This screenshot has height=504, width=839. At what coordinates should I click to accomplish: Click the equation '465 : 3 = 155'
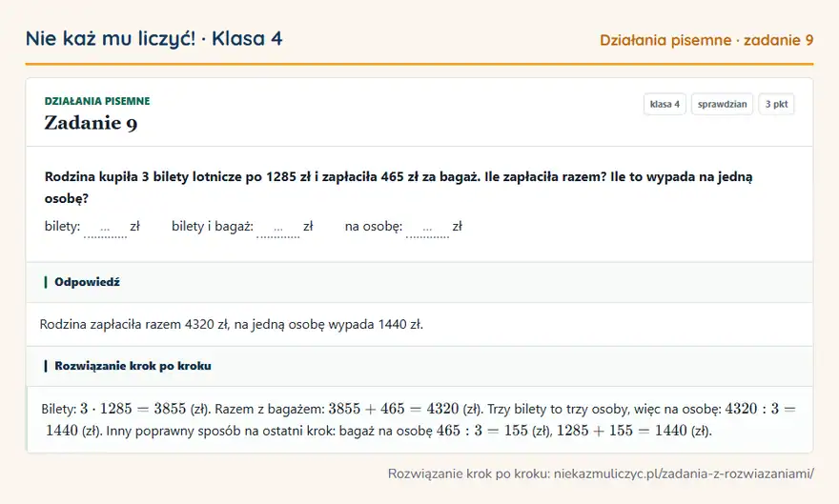tap(482, 431)
